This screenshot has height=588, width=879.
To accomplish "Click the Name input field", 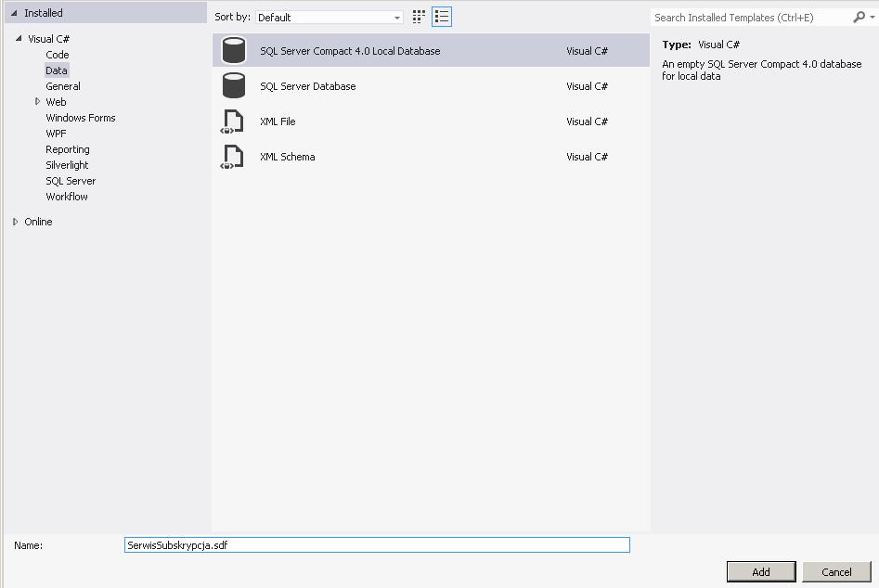I will pos(377,545).
